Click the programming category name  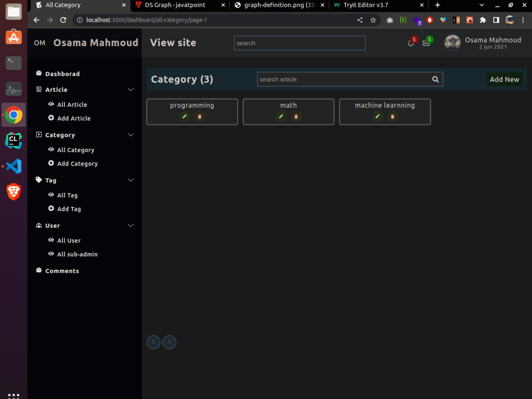192,105
